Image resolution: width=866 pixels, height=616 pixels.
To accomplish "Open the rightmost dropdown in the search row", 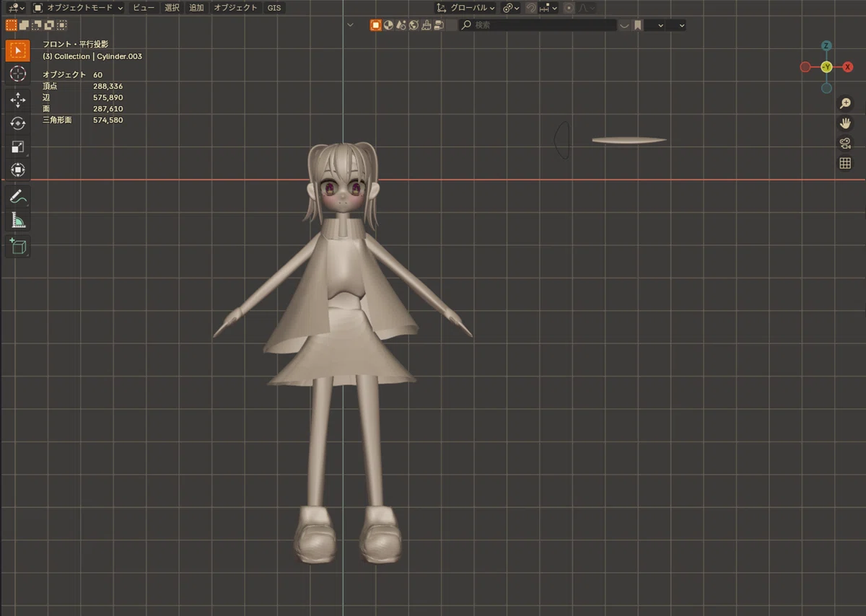I will point(676,25).
